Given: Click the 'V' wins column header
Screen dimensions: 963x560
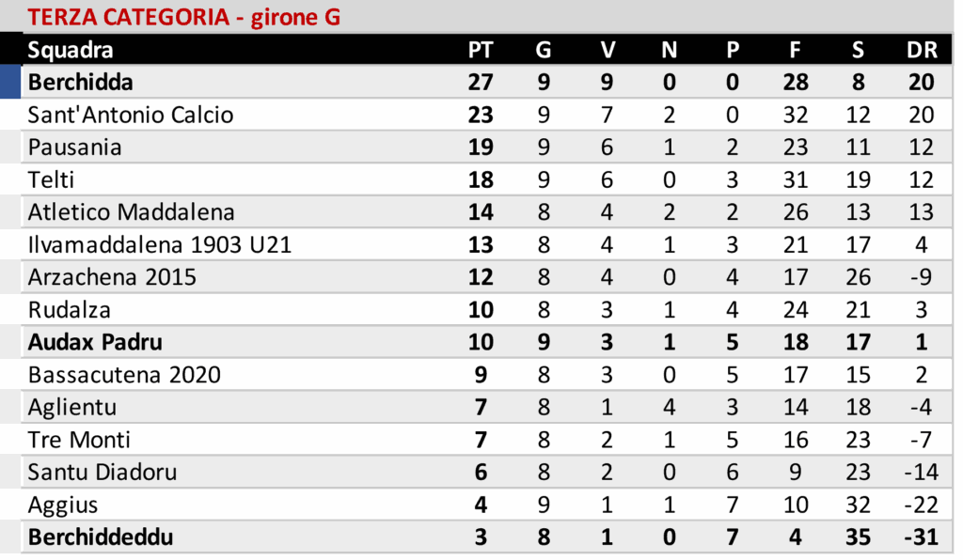Looking at the screenshot, I should pos(607,50).
